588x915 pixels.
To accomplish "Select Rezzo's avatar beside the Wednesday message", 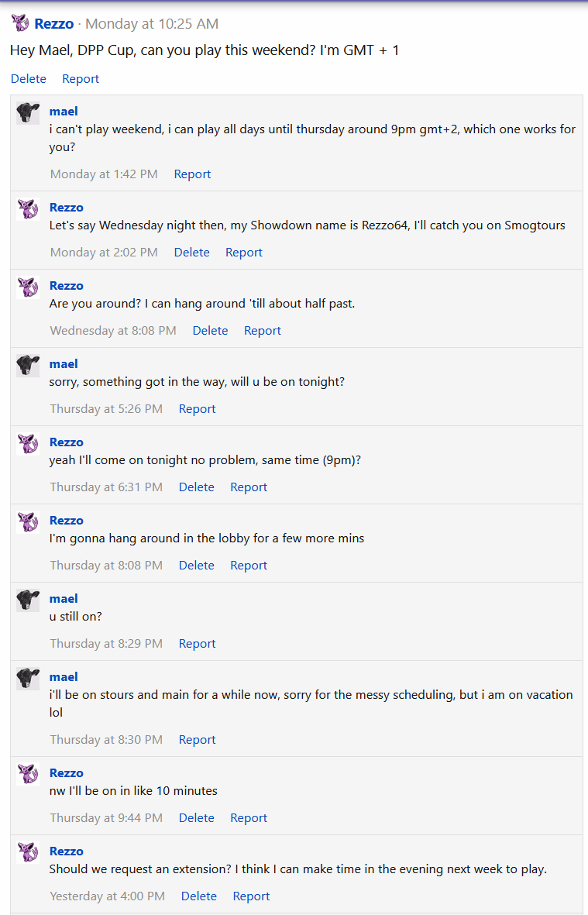I will pos(27,287).
